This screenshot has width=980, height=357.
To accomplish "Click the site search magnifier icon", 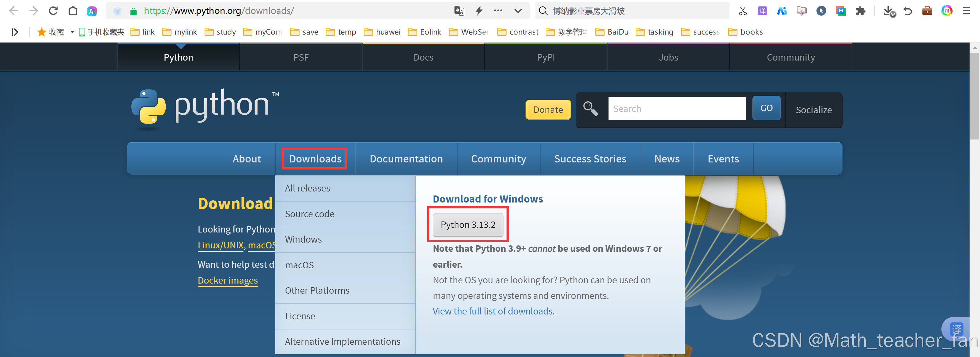I will click(x=590, y=109).
